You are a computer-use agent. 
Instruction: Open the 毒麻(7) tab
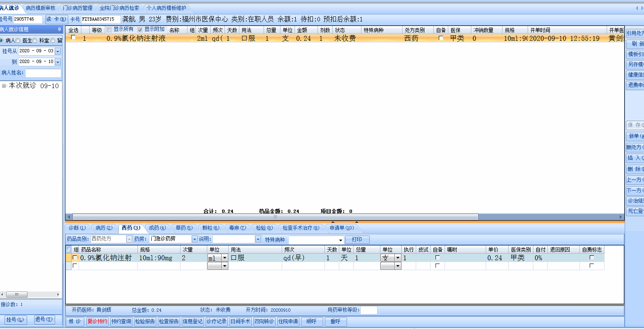[237, 228]
